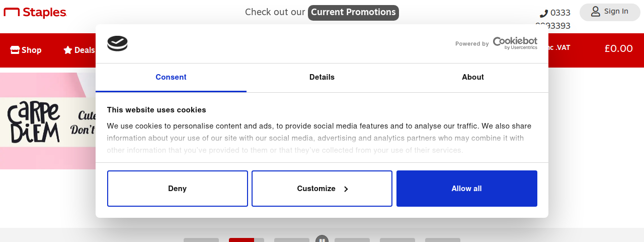Click Allow all cookies button
The image size is (644, 242).
pos(467,189)
